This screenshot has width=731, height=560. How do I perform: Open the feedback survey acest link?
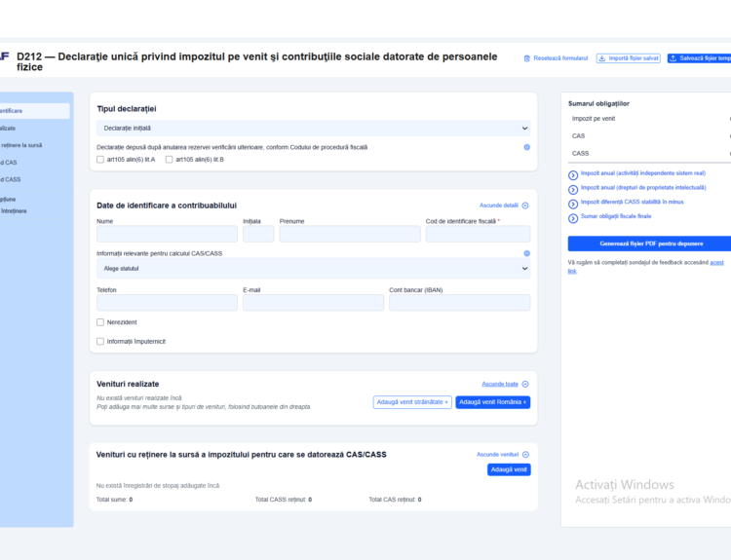[x=716, y=263]
